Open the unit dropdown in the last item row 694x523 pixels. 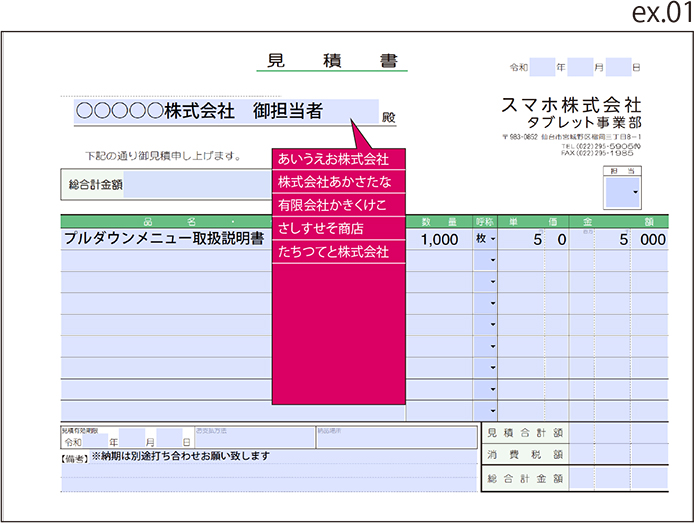point(486,411)
